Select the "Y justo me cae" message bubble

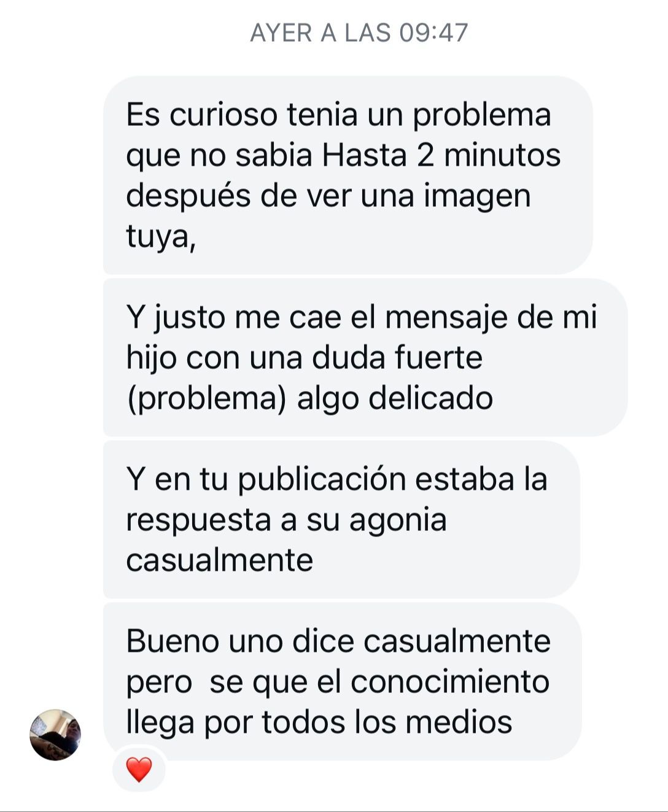(365, 357)
